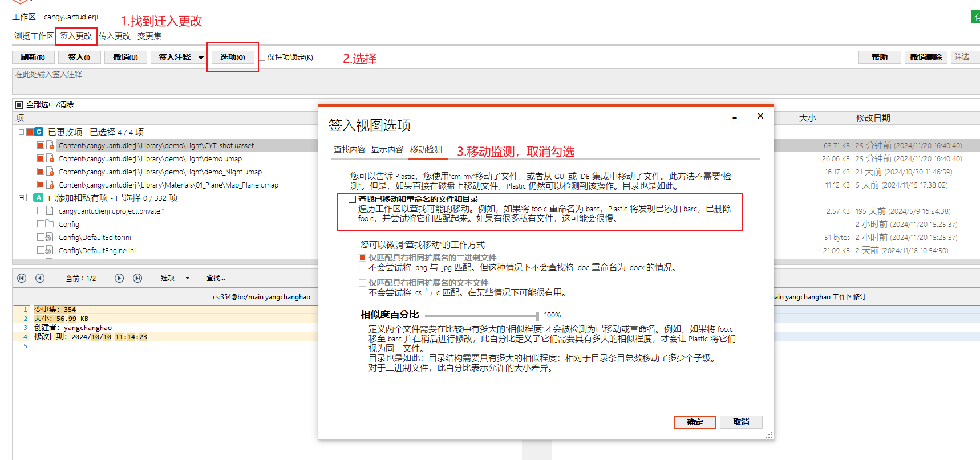The image size is (980, 460).
Task: Open the 传入更改 tab
Action: (x=115, y=36)
